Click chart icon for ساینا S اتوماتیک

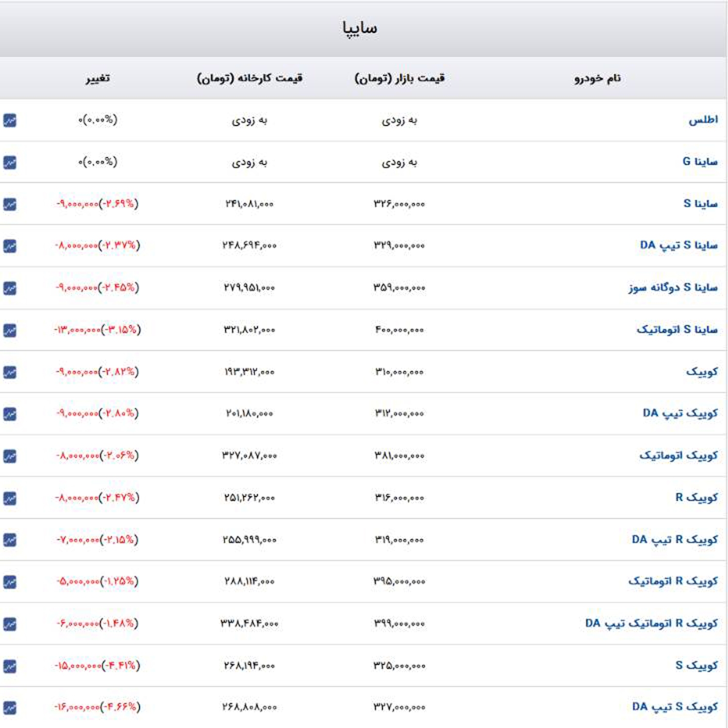(x=10, y=330)
